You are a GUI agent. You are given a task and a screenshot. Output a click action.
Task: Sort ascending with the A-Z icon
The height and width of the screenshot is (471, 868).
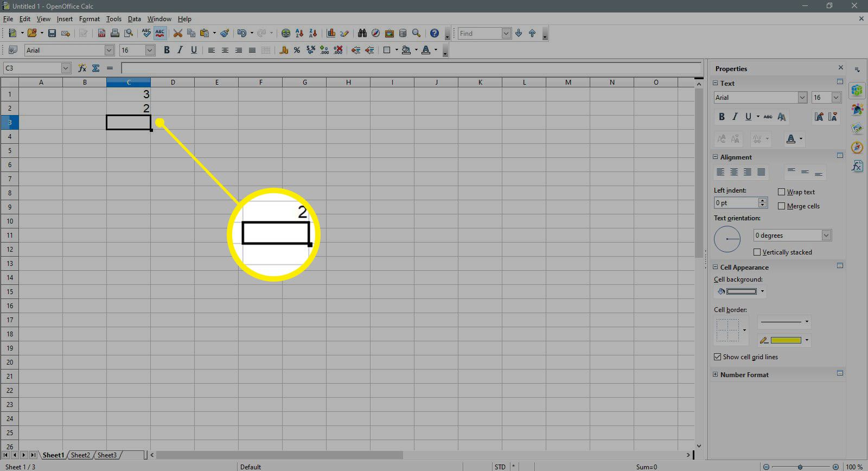pyautogui.click(x=299, y=34)
